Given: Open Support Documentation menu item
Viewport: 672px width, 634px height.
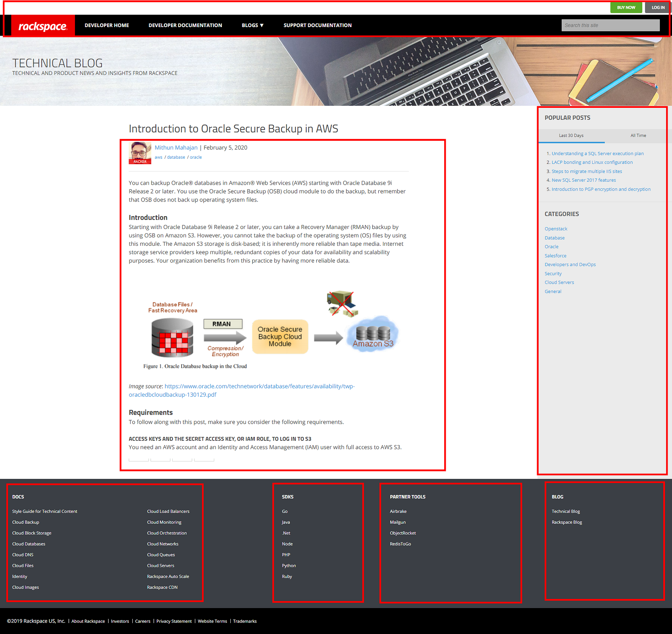Looking at the screenshot, I should pos(318,25).
